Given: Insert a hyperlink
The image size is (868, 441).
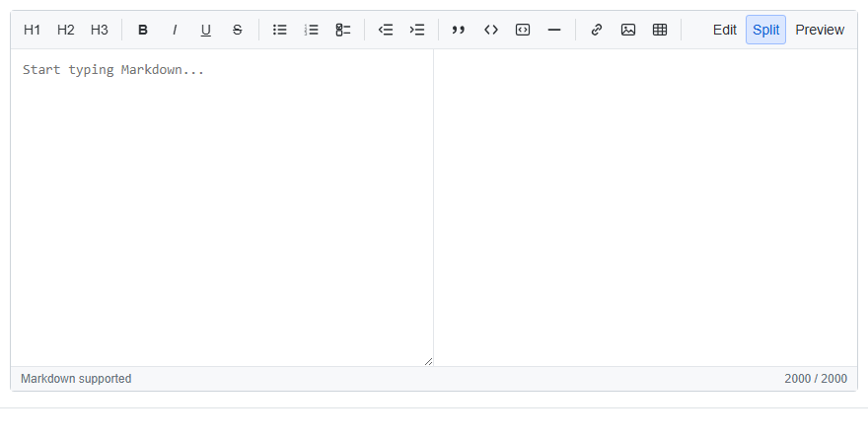Looking at the screenshot, I should tap(597, 30).
